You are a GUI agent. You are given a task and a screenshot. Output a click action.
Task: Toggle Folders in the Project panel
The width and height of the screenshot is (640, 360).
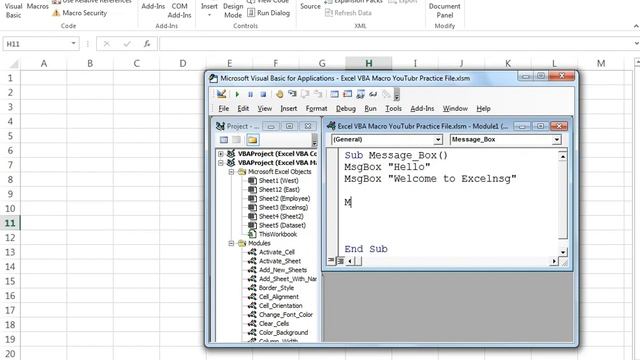click(x=252, y=140)
